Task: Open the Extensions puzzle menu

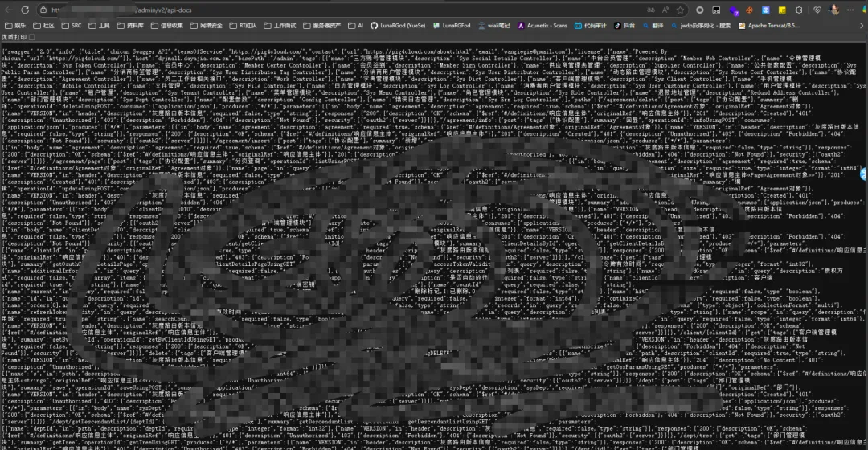Action: (x=799, y=10)
